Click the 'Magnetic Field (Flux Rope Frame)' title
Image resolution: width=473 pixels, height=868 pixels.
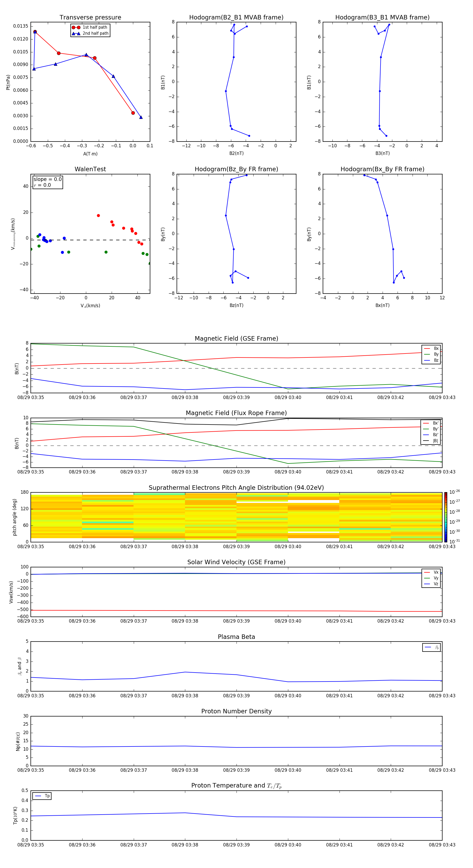236,413
